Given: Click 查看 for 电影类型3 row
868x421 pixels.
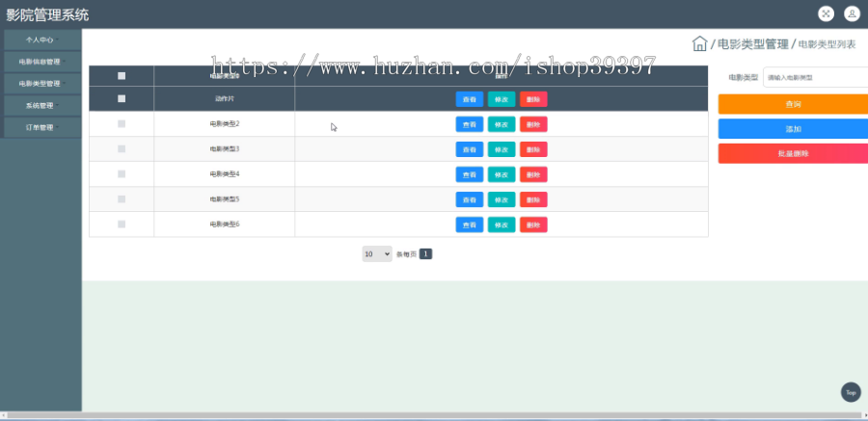Looking at the screenshot, I should (x=470, y=149).
